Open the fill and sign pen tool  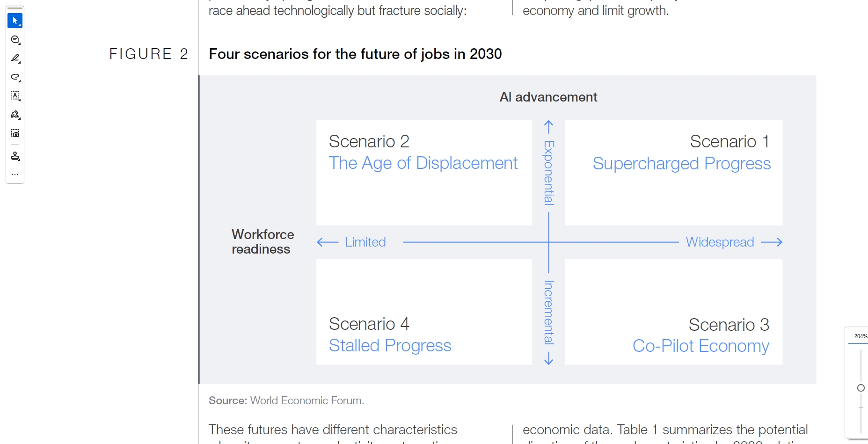15,115
